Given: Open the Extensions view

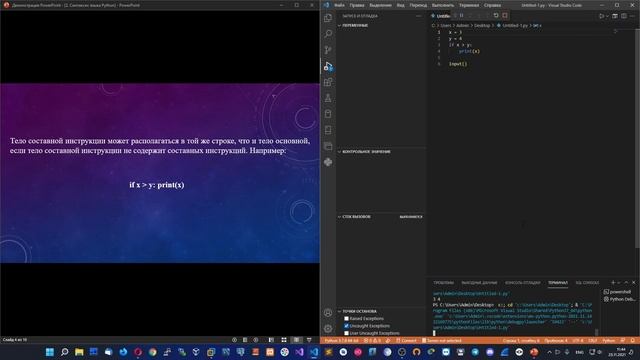Looking at the screenshot, I should click(x=328, y=82).
